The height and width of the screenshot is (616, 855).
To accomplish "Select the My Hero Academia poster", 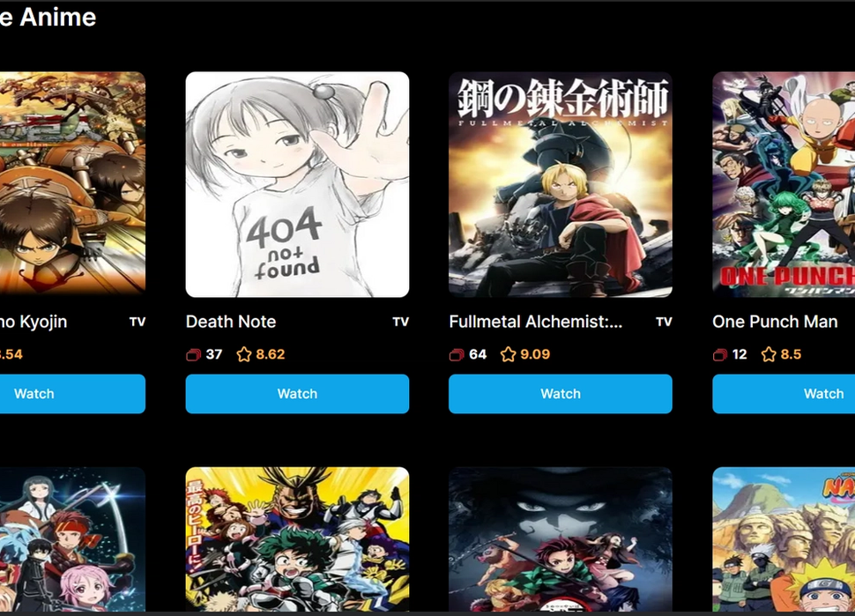I will pos(297,538).
